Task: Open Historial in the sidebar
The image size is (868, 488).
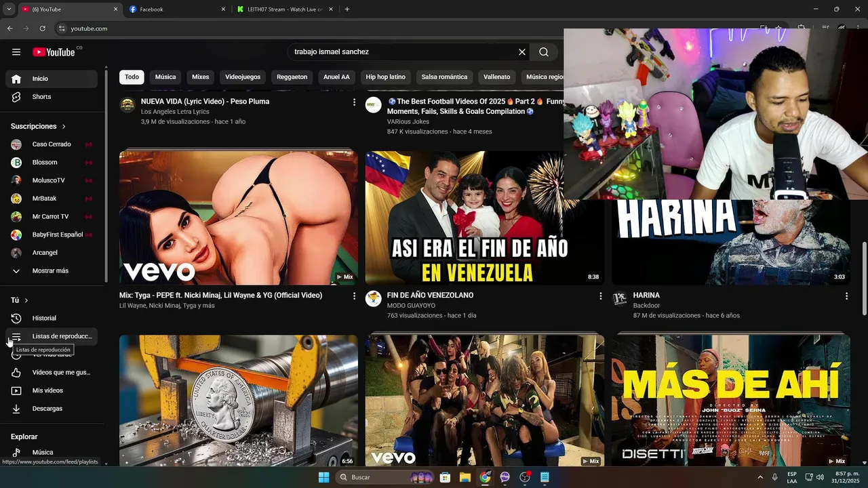Action: click(x=52, y=319)
